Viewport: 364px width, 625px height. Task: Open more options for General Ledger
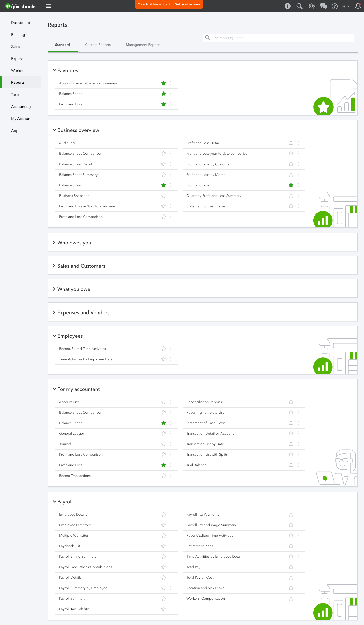171,433
